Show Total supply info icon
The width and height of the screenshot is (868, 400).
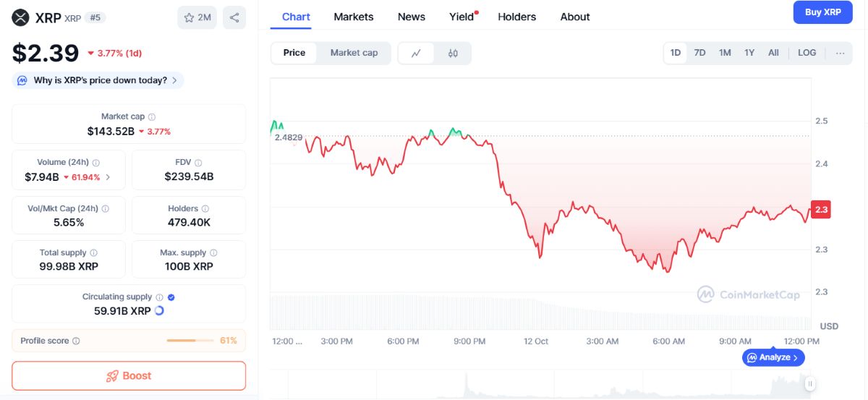tap(93, 252)
